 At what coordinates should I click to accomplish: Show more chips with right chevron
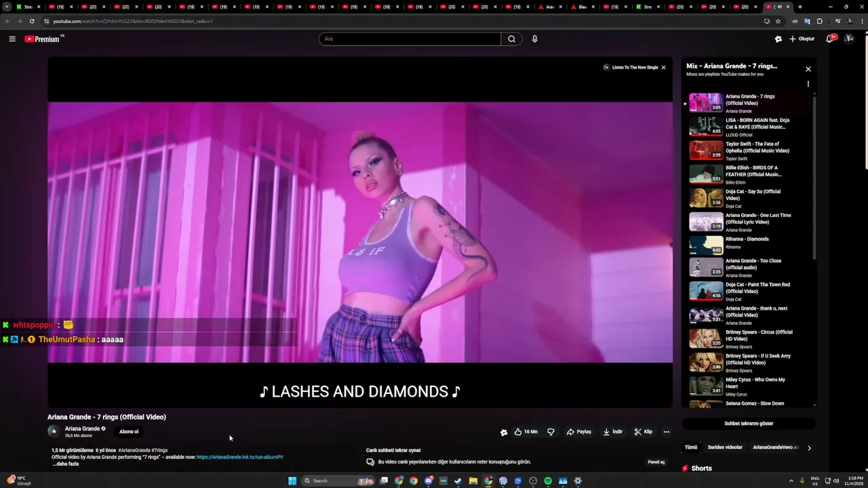(x=809, y=447)
